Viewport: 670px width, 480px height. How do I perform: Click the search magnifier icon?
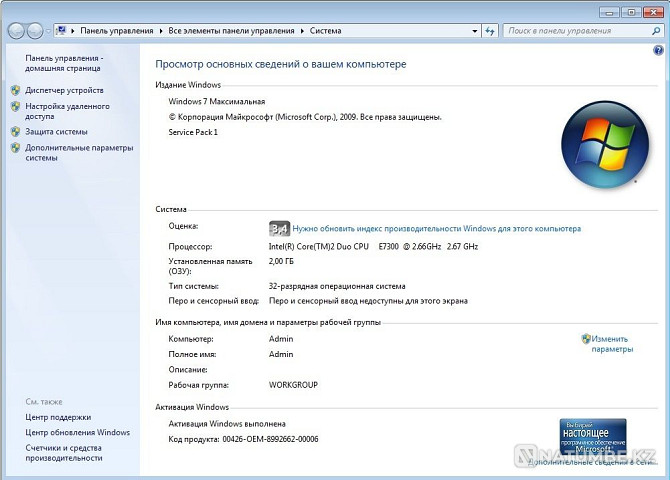tap(656, 31)
